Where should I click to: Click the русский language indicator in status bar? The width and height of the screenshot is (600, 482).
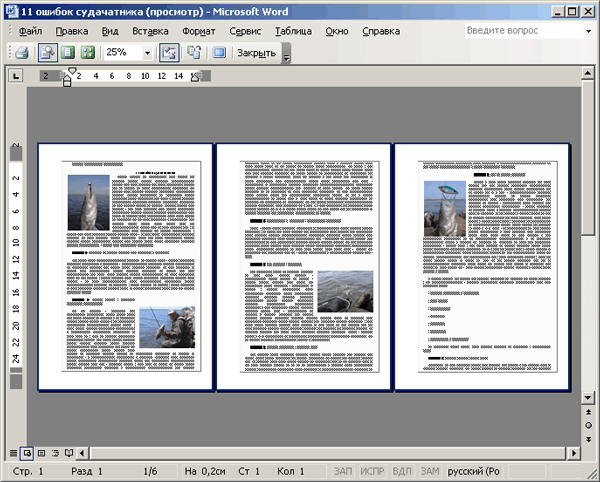(474, 471)
